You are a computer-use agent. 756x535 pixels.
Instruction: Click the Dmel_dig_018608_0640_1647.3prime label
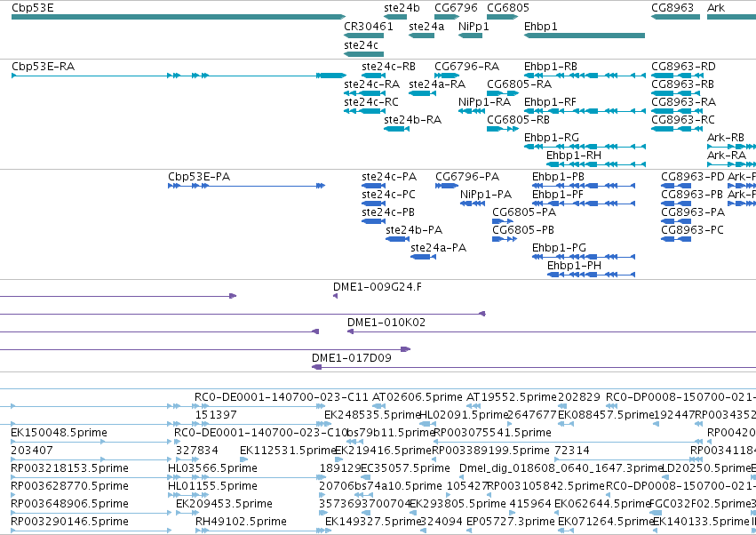click(561, 469)
